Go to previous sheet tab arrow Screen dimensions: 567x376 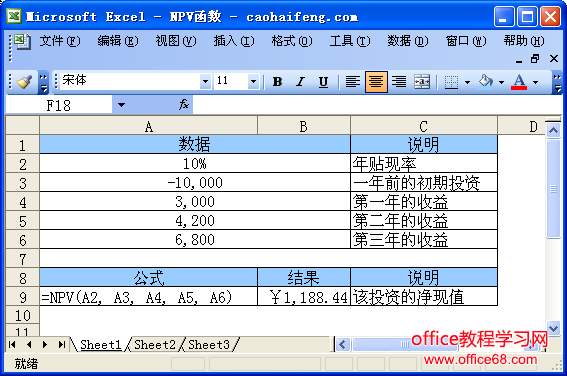(29, 345)
